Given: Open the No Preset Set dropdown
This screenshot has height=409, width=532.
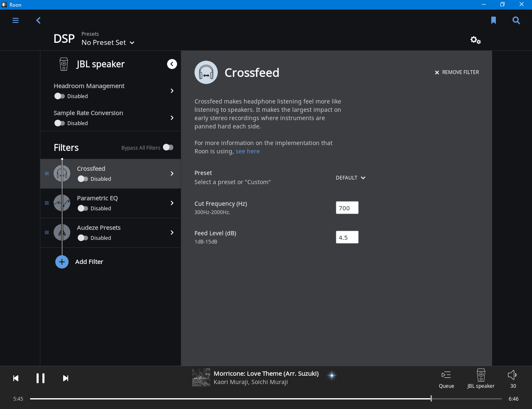Looking at the screenshot, I should (x=108, y=42).
